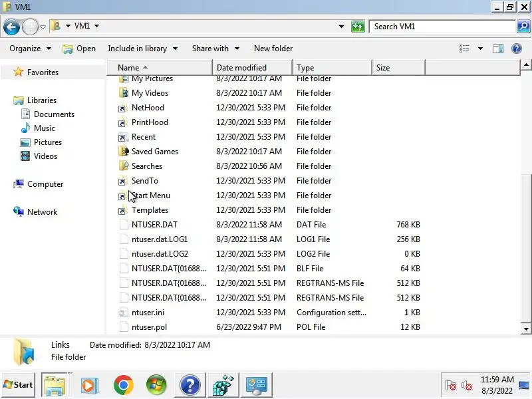Image resolution: width=532 pixels, height=399 pixels.
Task: Select the My Videos folder icon
Action: point(124,93)
